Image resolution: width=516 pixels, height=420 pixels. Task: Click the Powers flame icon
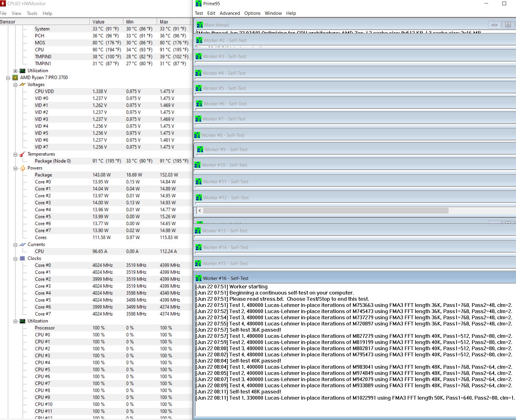point(23,168)
